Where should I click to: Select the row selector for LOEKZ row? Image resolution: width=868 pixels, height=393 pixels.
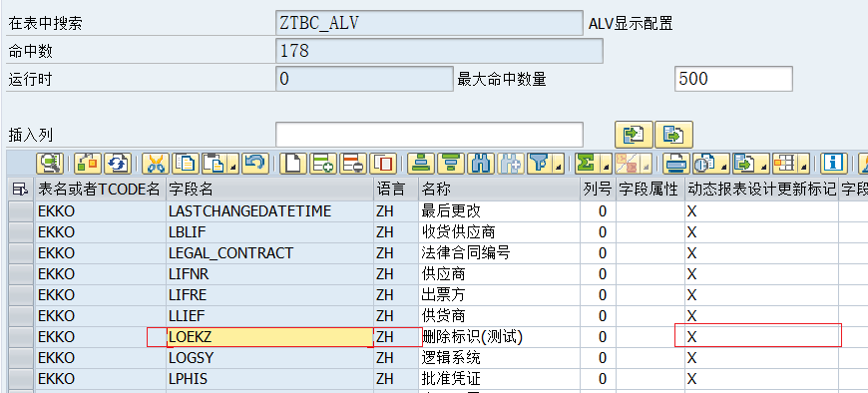coord(21,337)
